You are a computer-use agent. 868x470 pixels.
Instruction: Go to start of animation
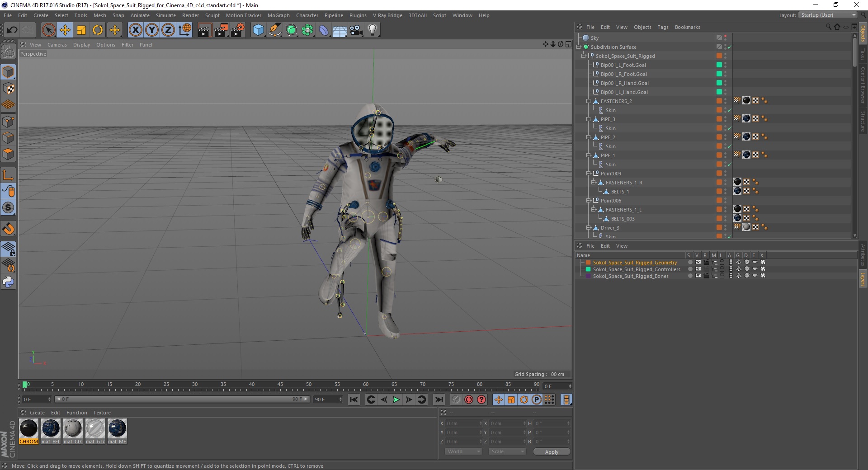[x=354, y=399]
